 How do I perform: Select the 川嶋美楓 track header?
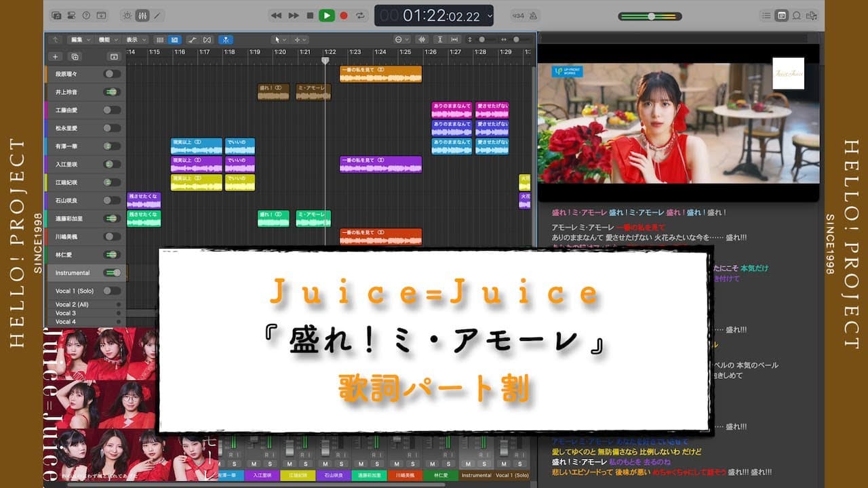85,237
